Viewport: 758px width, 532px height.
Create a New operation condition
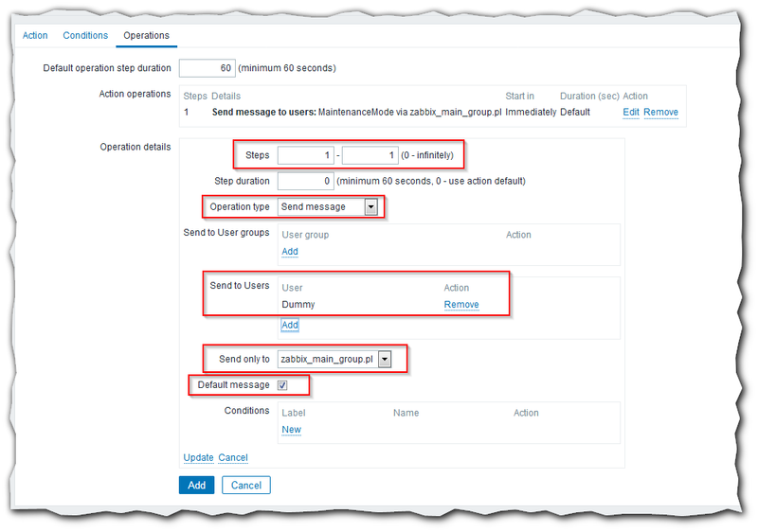pos(291,430)
